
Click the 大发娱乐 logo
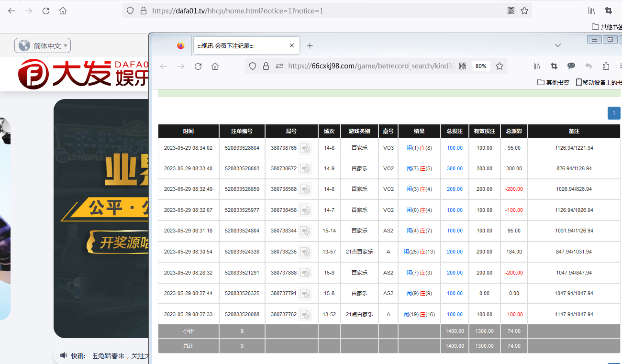pos(84,74)
